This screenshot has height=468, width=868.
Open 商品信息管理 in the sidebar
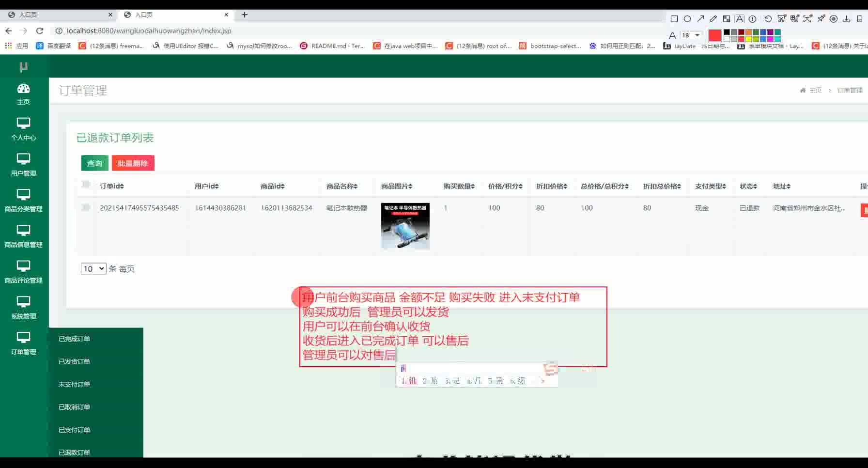[23, 236]
